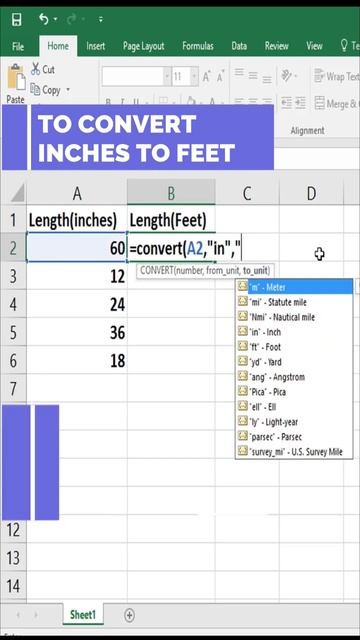360x640 pixels.
Task: Open the Review tab
Action: (x=276, y=46)
